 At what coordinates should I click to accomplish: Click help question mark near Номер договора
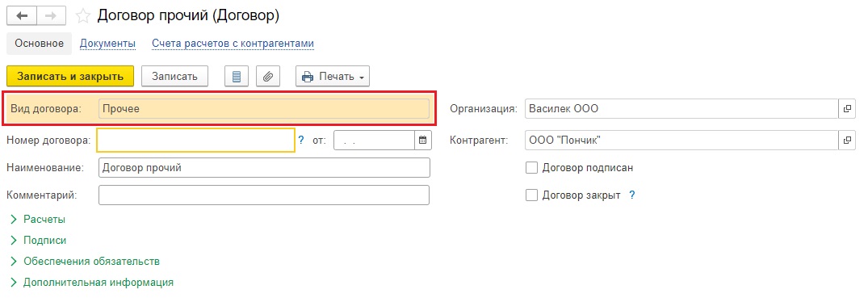[301, 141]
